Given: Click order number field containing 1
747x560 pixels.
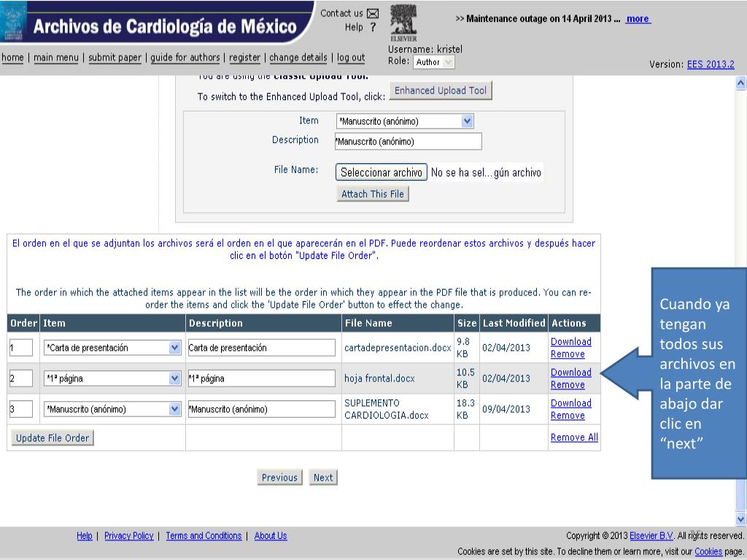Looking at the screenshot, I should click(x=21, y=348).
